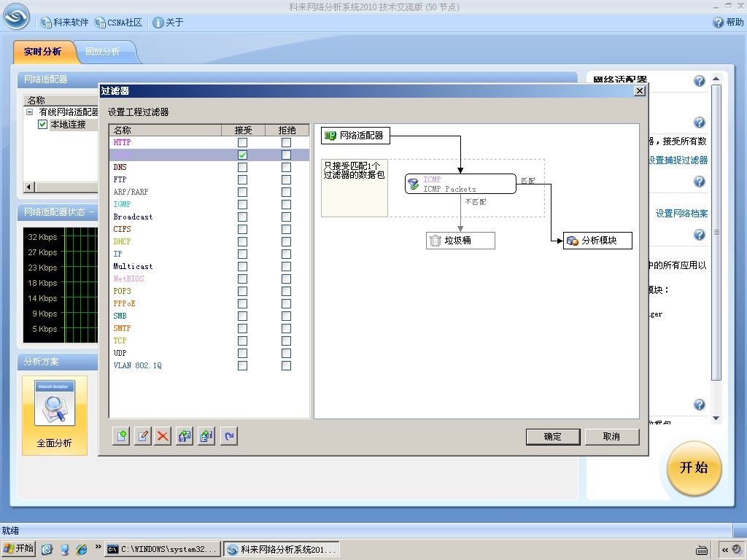Click the add new filter icon button
Image resolution: width=747 pixels, height=560 pixels.
122,436
